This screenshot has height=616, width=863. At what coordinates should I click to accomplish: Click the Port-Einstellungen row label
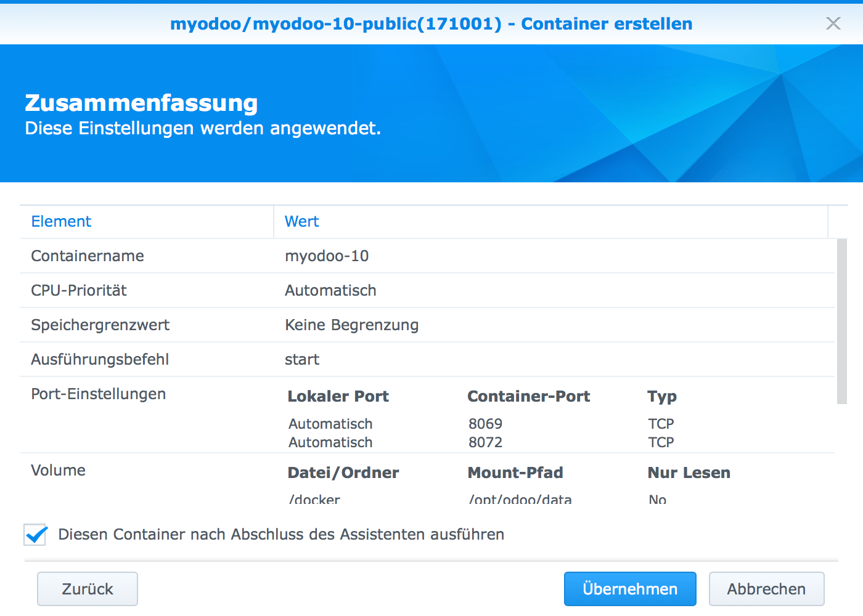[98, 394]
